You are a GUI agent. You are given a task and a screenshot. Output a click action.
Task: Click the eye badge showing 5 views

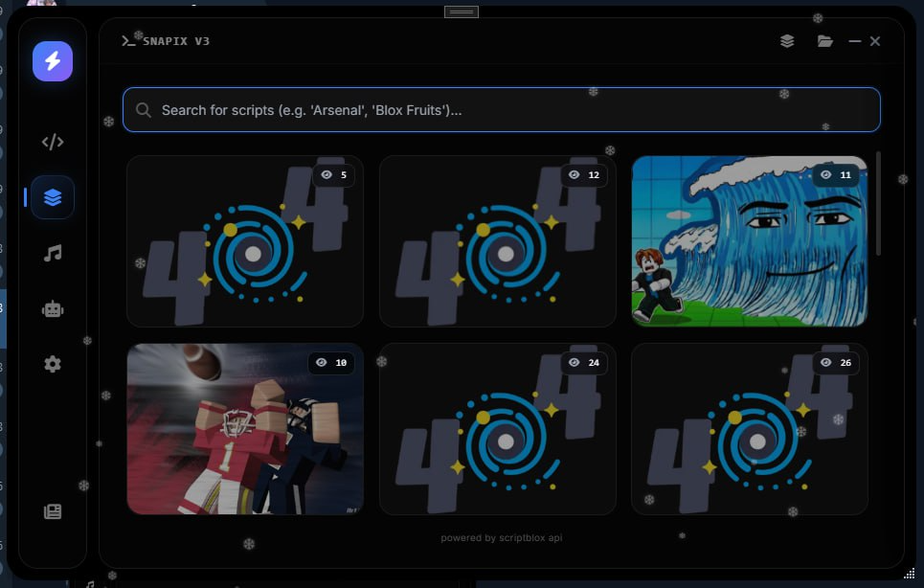[x=333, y=175]
